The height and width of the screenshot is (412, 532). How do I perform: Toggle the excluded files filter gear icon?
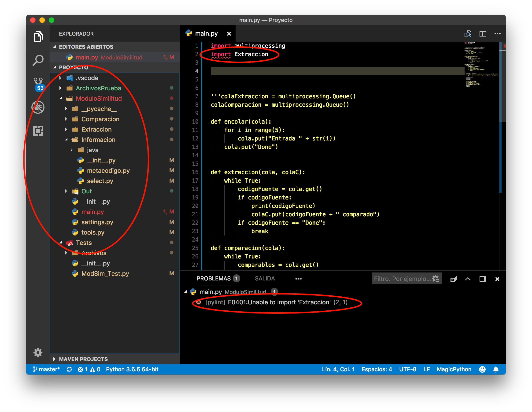tap(436, 279)
